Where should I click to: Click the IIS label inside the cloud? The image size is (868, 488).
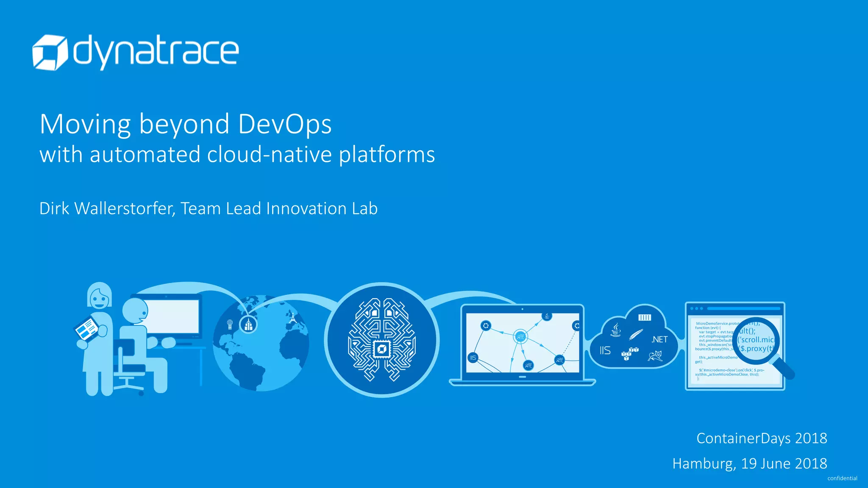[x=605, y=350]
